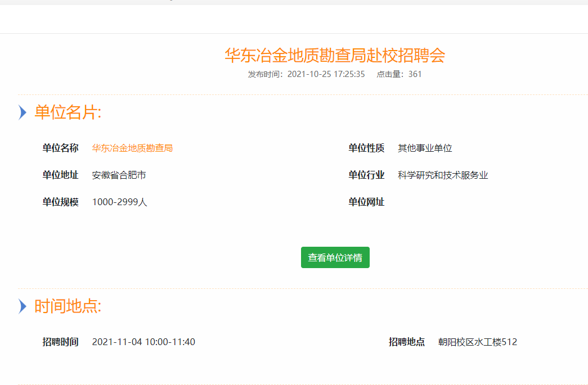Select the 单位名片 section heading

(x=68, y=112)
